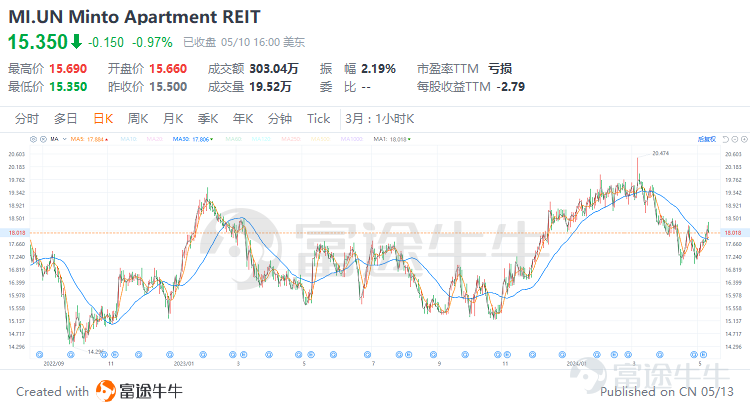Open the 分钟 minute chart tab
The image size is (750, 412).
[x=280, y=119]
